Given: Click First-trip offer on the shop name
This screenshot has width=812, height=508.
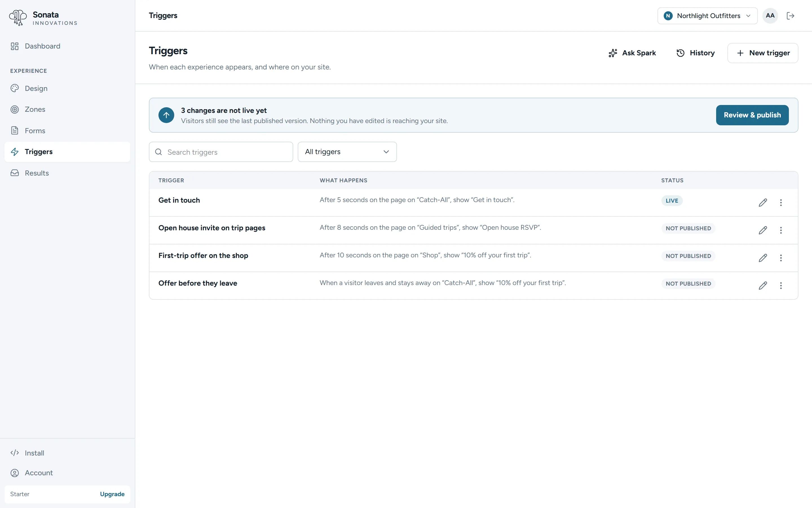Looking at the screenshot, I should (x=203, y=256).
